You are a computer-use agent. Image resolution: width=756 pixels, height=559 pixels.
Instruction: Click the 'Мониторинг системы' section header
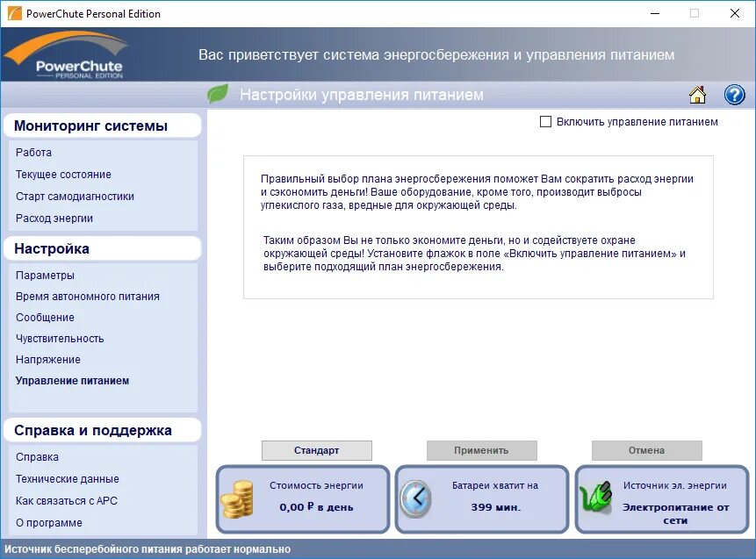[102, 125]
